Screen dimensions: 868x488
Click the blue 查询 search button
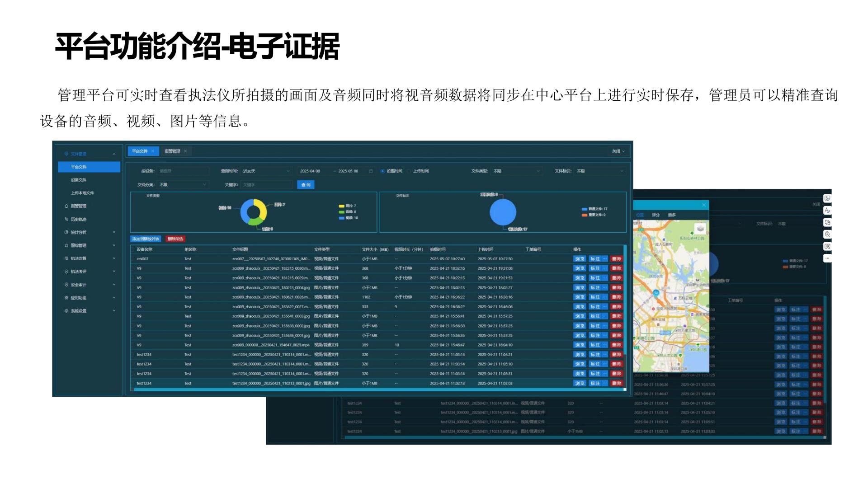coord(306,185)
